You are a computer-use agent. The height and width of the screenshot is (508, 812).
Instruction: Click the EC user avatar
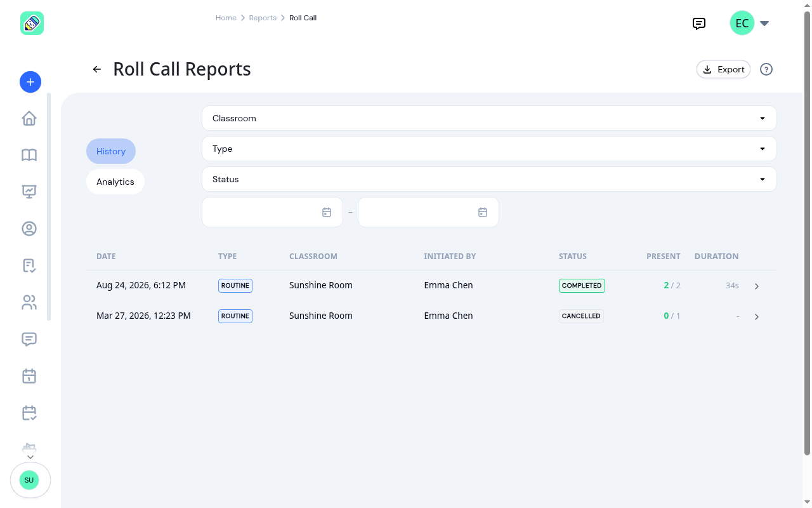pos(742,23)
